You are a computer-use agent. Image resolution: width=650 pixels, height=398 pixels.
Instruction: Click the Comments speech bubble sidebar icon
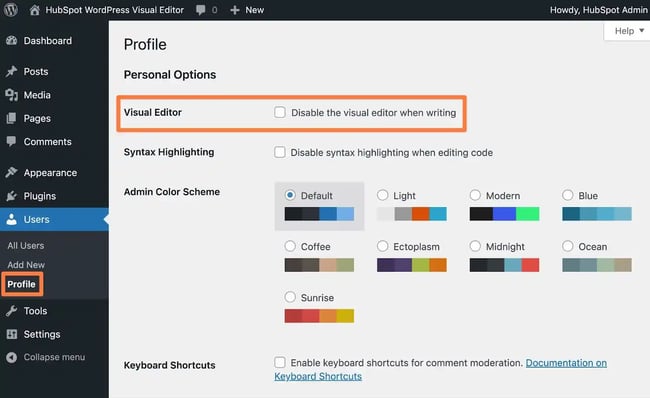pyautogui.click(x=12, y=141)
